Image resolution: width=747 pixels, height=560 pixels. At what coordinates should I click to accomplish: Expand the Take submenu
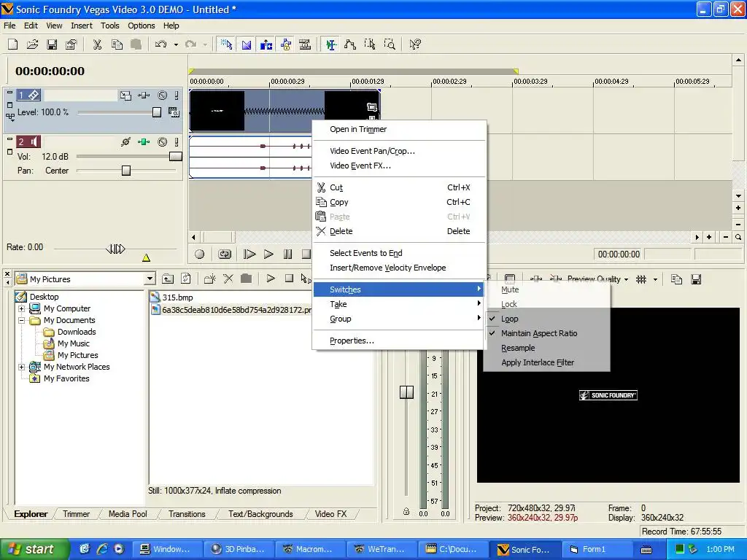(x=399, y=304)
